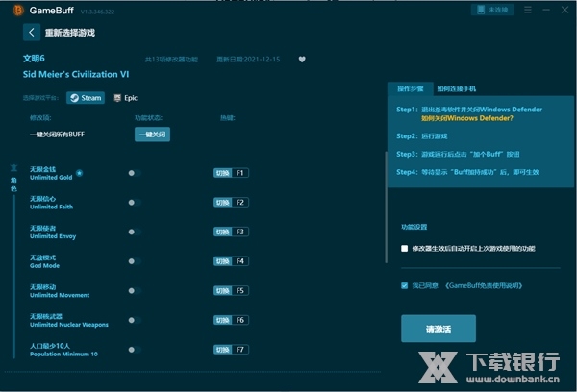
Task: Check auto-enable last used functions checkbox
Action: pyautogui.click(x=405, y=248)
